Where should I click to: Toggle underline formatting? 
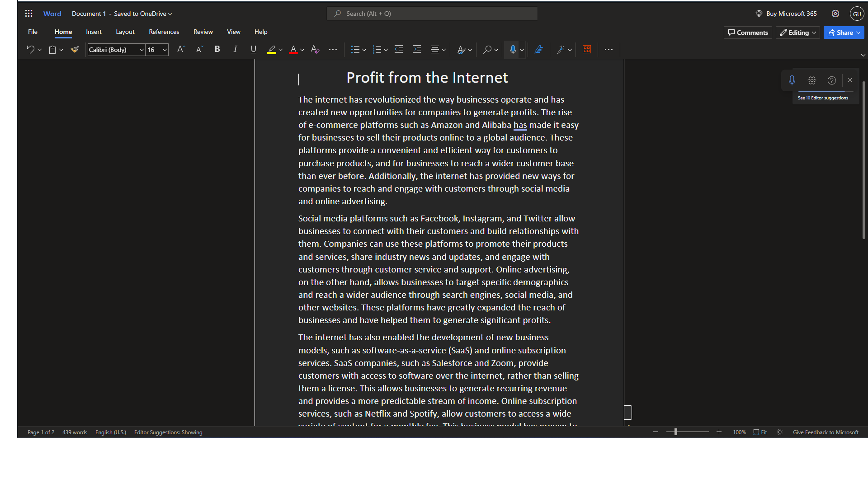(254, 49)
